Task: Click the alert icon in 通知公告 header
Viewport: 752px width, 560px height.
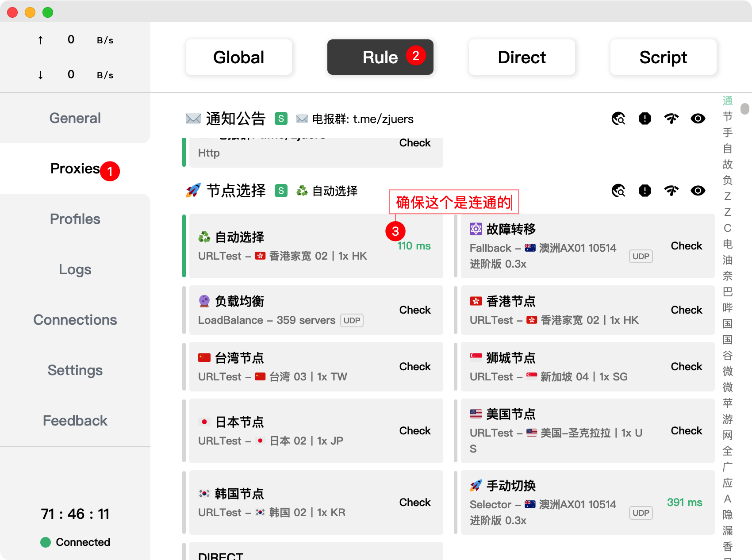Action: [x=645, y=119]
